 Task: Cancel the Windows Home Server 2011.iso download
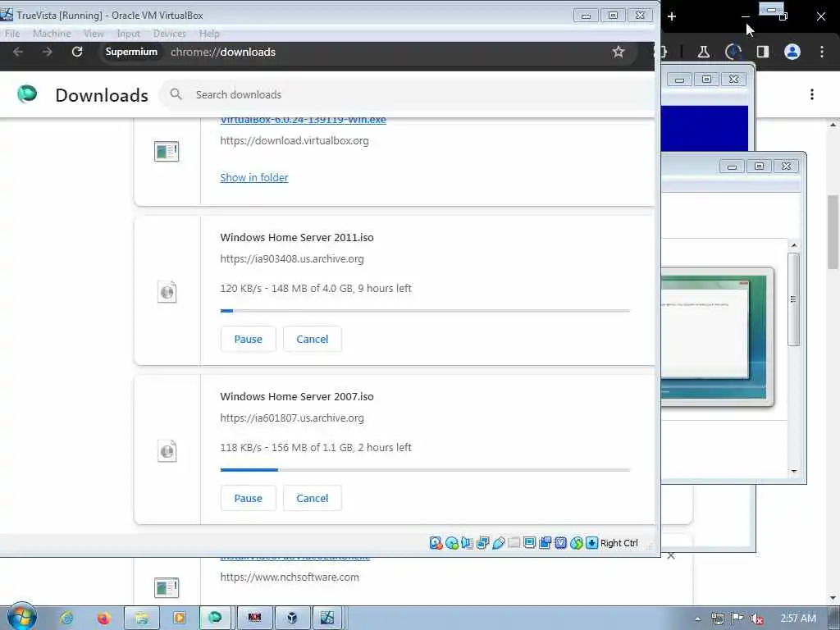tap(313, 339)
